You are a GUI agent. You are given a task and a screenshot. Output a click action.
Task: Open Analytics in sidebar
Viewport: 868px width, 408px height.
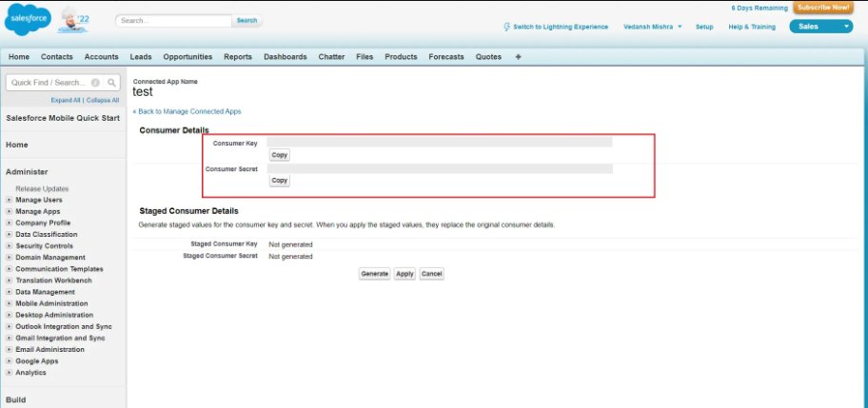click(31, 373)
